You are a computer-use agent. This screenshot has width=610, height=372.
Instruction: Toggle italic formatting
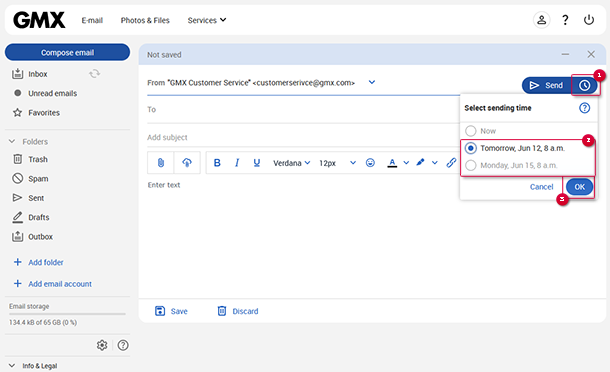[x=237, y=163]
